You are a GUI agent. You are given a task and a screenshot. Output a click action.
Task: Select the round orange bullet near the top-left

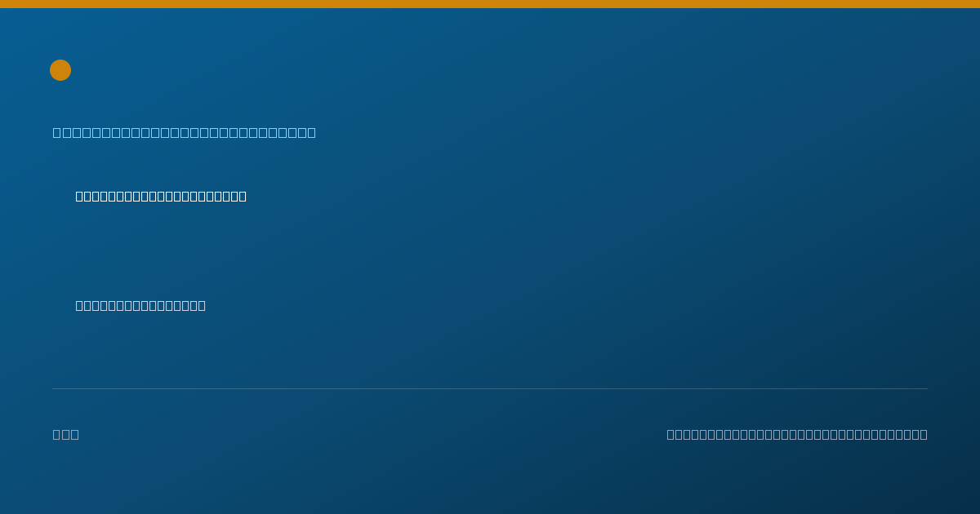60,70
